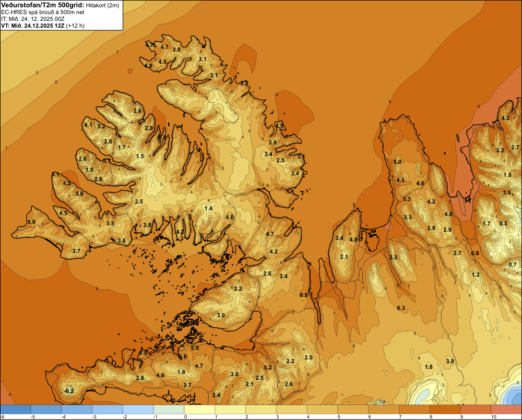Click the temperature value '6.3'
Screen dimensions: 522x420
point(401,308)
